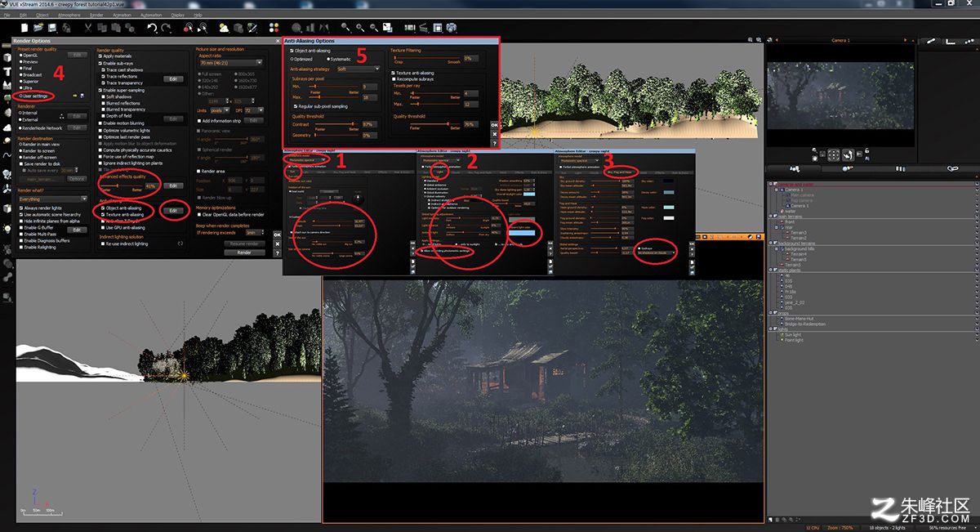
Task: Click OK in the Anti-Aliasing Options dialog
Action: (x=494, y=125)
